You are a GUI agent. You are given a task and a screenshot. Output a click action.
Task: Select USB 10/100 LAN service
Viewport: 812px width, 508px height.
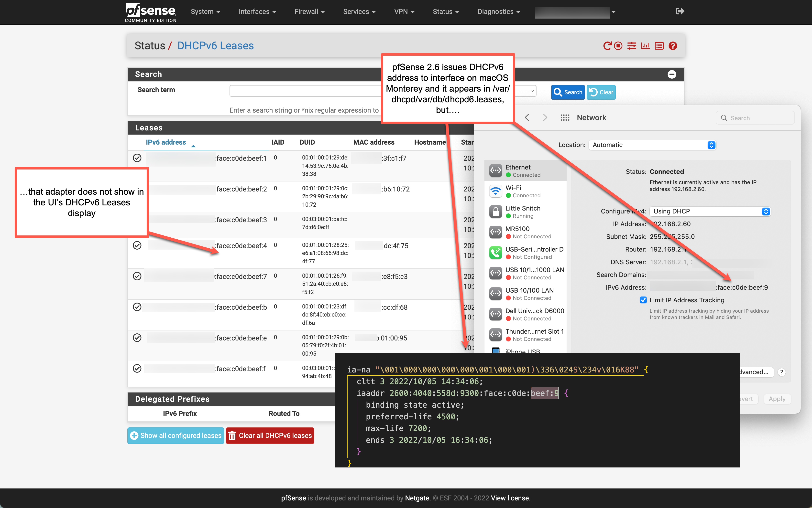526,294
